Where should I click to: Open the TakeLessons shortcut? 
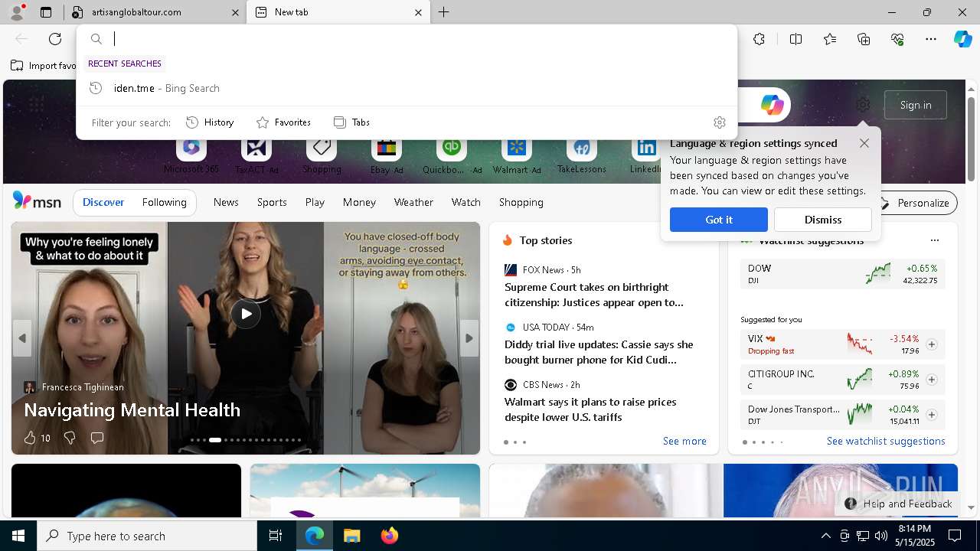[x=581, y=155]
